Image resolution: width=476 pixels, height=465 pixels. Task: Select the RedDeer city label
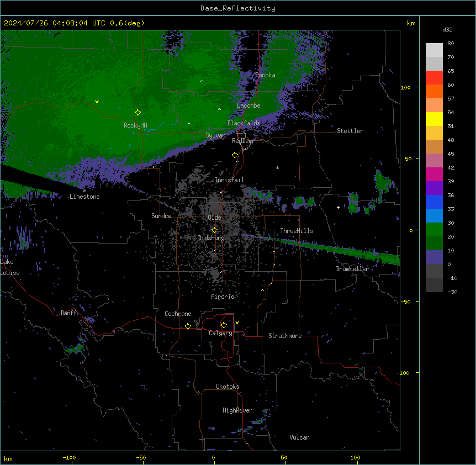[243, 141]
